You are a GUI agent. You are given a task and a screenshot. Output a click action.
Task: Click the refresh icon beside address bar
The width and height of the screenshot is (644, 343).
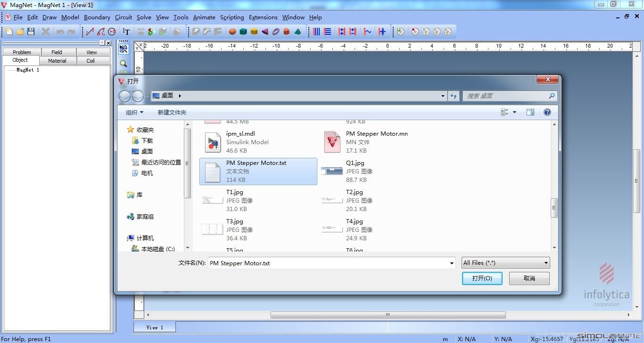tap(454, 96)
